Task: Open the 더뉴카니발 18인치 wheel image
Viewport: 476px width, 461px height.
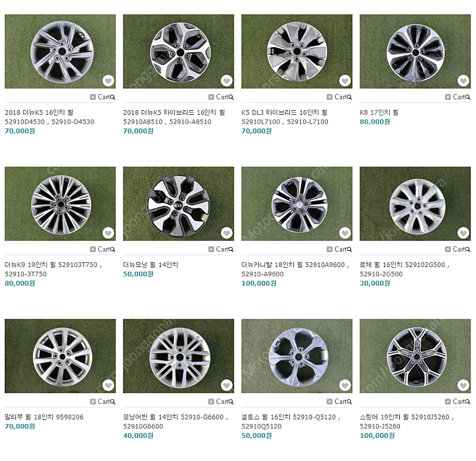Action: (x=296, y=203)
